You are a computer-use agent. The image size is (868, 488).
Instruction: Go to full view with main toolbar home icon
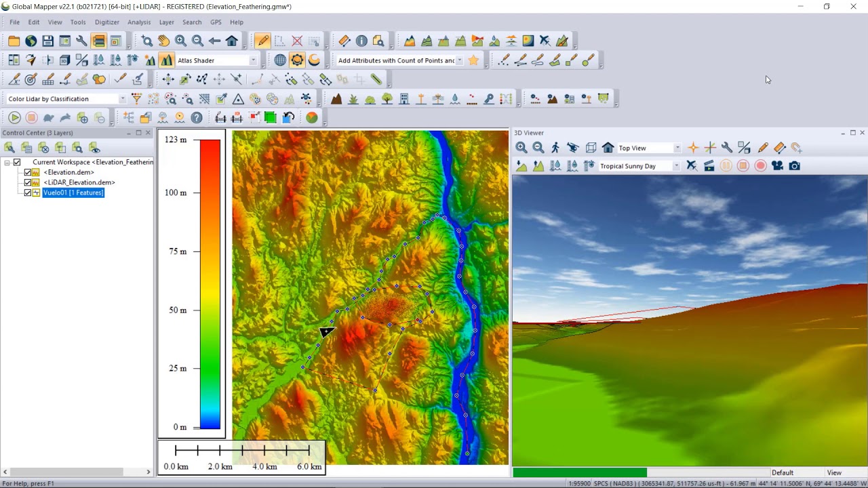(x=232, y=41)
